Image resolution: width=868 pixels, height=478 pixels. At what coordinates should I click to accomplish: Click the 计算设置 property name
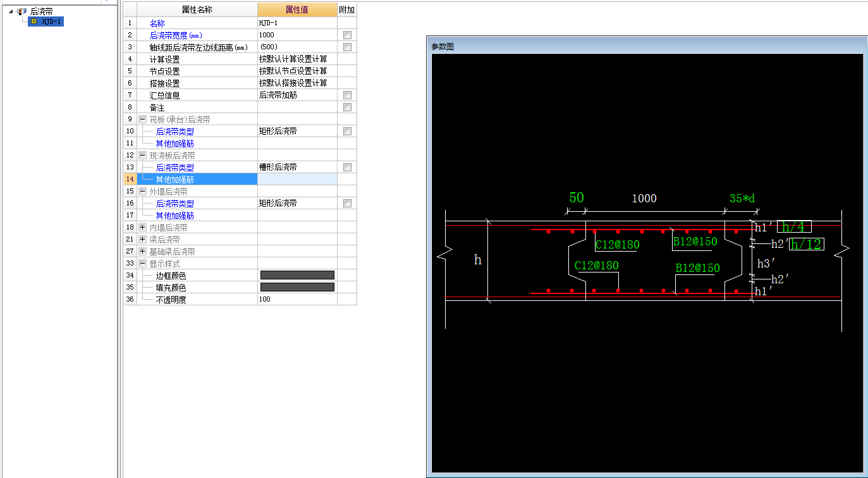[164, 59]
